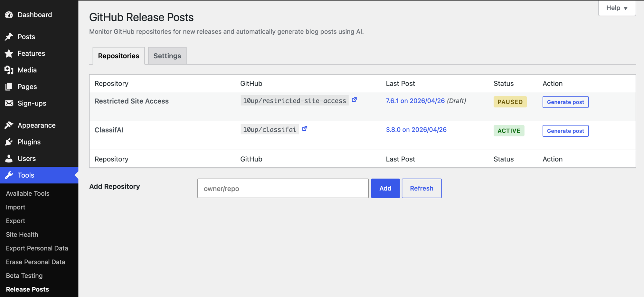Click the 10up/classifai code text
This screenshot has width=644, height=297.
pyautogui.click(x=270, y=129)
